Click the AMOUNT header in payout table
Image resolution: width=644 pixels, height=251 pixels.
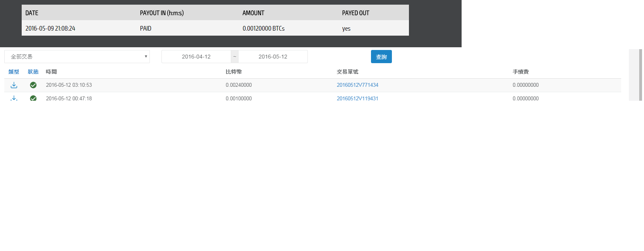tap(253, 13)
